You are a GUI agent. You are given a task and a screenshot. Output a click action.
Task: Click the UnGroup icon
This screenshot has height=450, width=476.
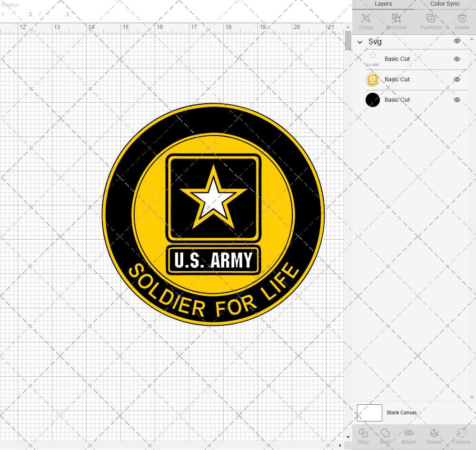(396, 18)
